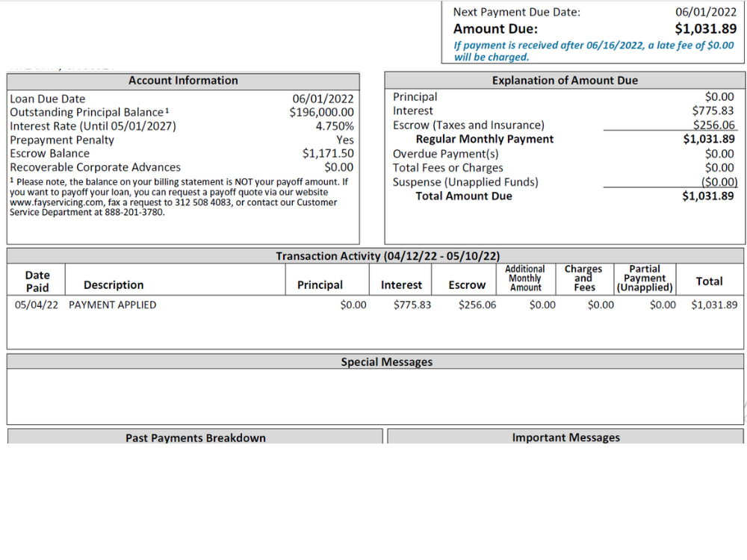
Task: Click the Outstanding Principal Balance amount $196,000.00
Action: (x=321, y=113)
